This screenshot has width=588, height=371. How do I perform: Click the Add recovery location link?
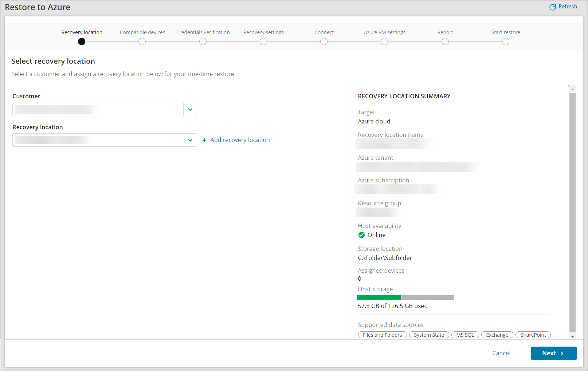(240, 140)
